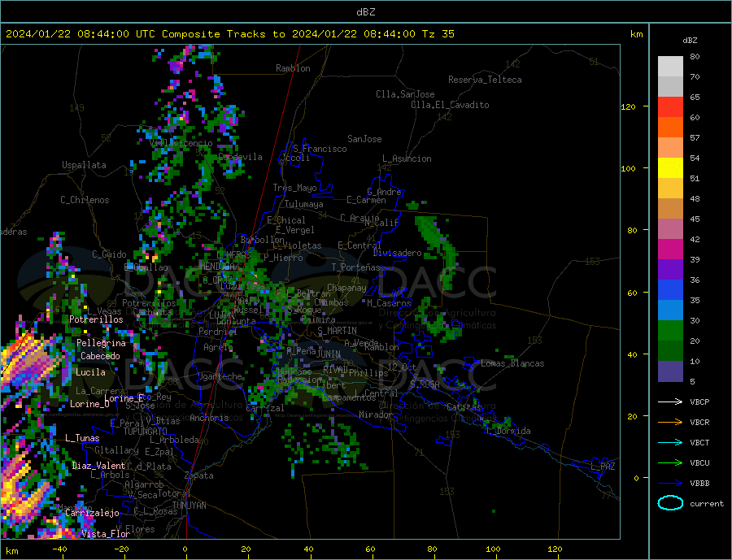This screenshot has width=732, height=560.
Task: Click the 'Clla.El_Cavadito' map label
Action: click(450, 105)
